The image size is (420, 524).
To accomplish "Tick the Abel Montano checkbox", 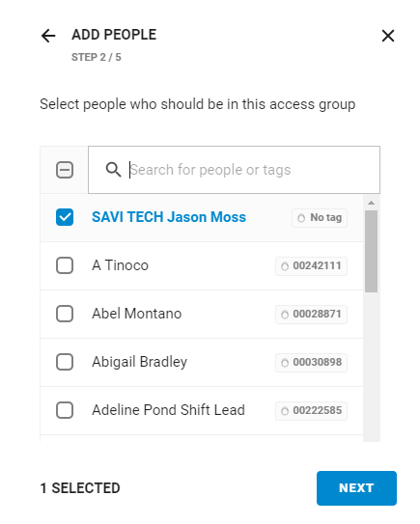I will [x=65, y=314].
